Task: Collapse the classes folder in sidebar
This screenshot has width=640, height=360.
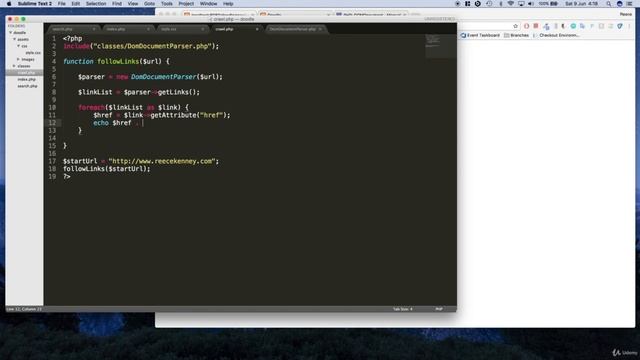Action: tap(14, 66)
